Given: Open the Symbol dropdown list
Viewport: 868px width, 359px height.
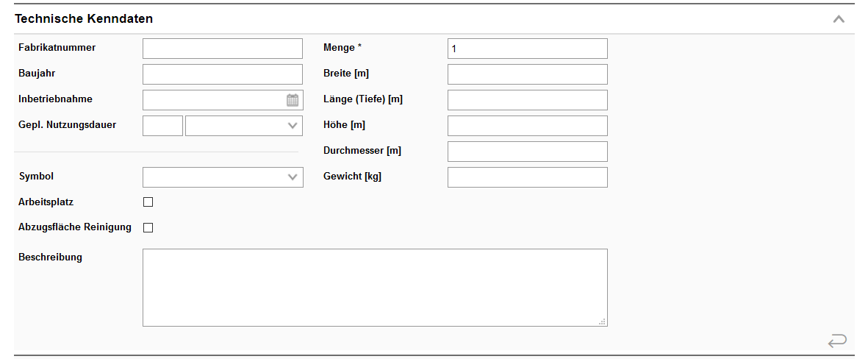Looking at the screenshot, I should coord(223,177).
